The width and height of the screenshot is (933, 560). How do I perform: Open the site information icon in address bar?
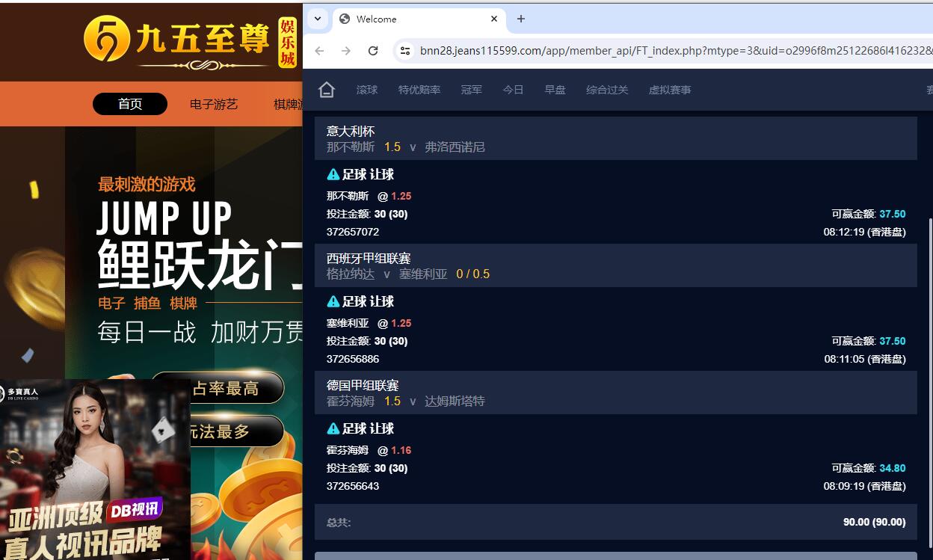(x=405, y=51)
